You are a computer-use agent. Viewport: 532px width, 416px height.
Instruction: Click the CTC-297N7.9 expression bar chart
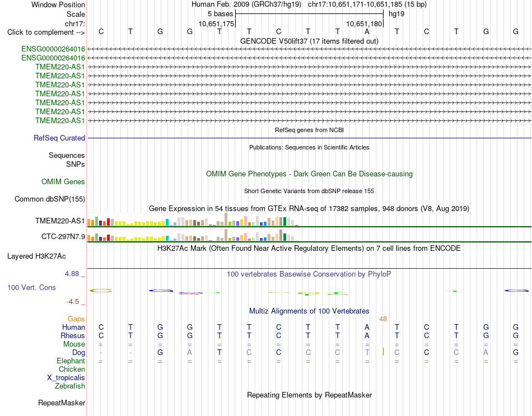[x=193, y=235]
